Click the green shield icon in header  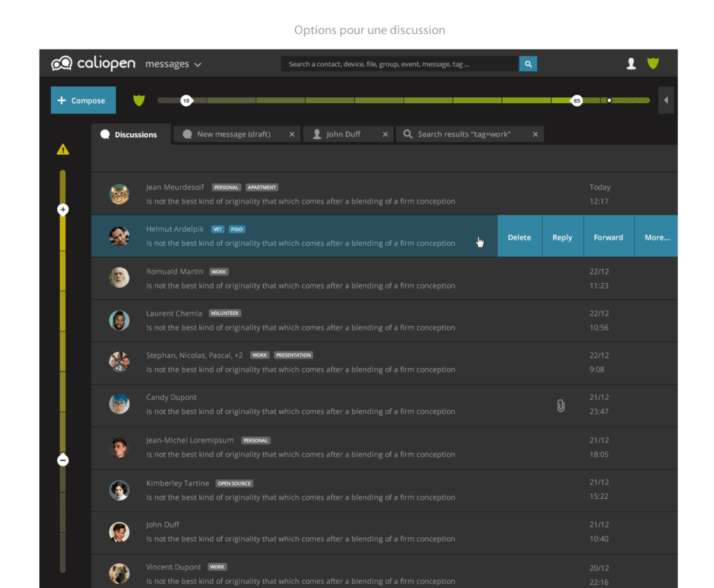(653, 63)
